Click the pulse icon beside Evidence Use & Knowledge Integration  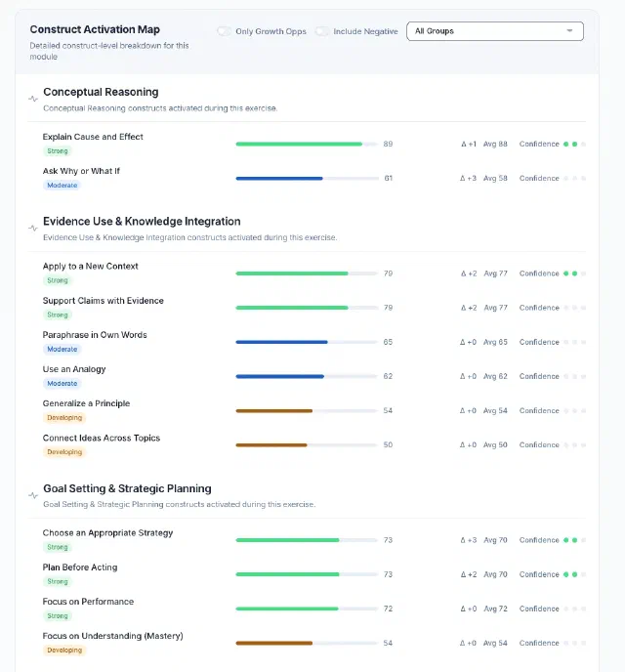point(33,228)
